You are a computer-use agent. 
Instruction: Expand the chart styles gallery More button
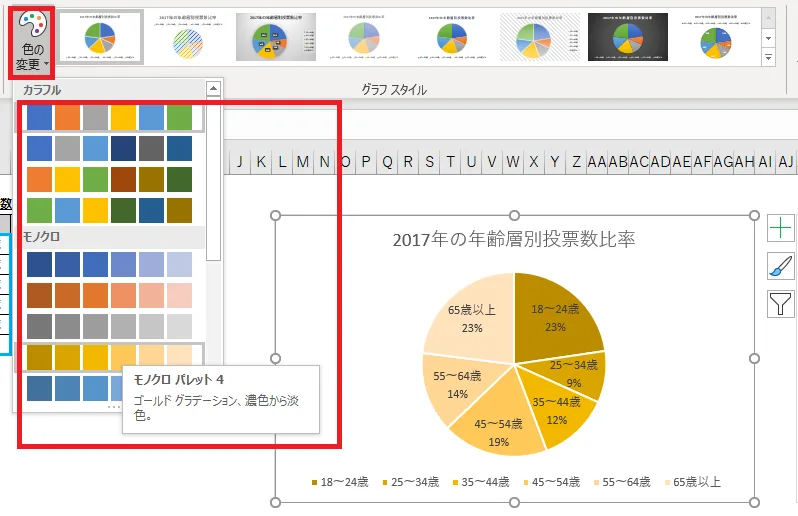click(769, 59)
